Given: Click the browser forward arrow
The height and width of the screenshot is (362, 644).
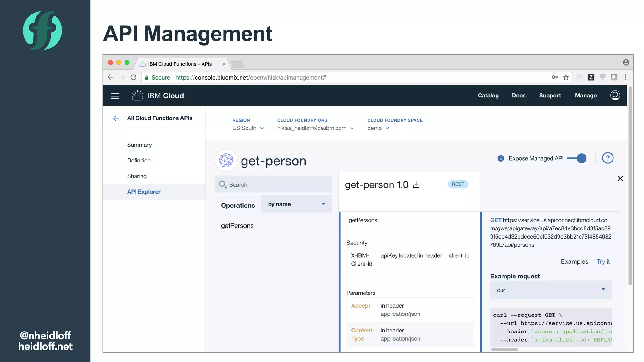Looking at the screenshot, I should pos(122,77).
